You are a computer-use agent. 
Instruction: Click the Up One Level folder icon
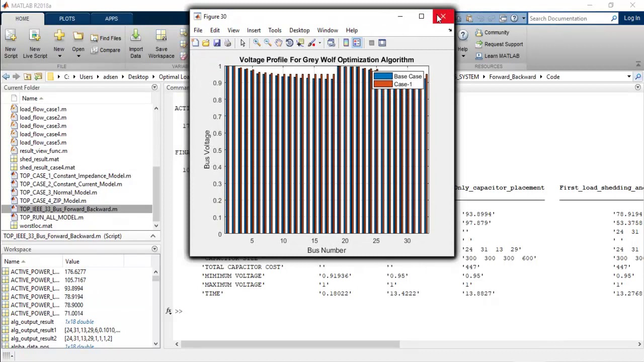pos(27,77)
